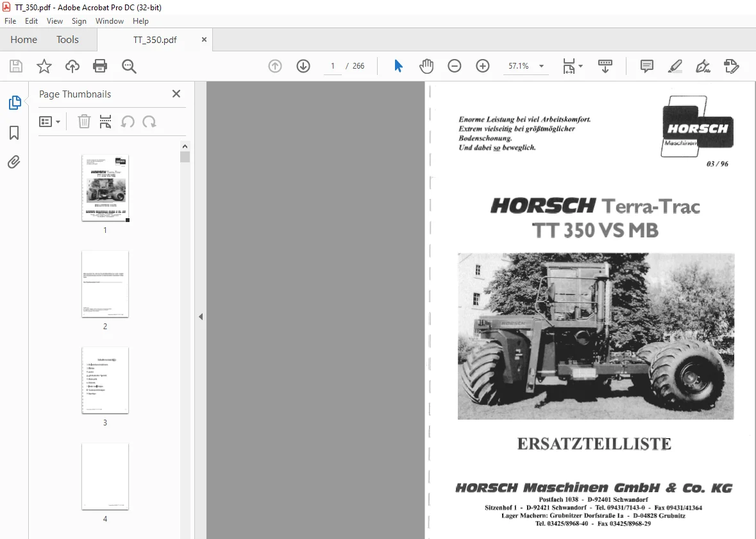Click the total page count '266'
Image resolution: width=756 pixels, height=539 pixels.
point(358,66)
